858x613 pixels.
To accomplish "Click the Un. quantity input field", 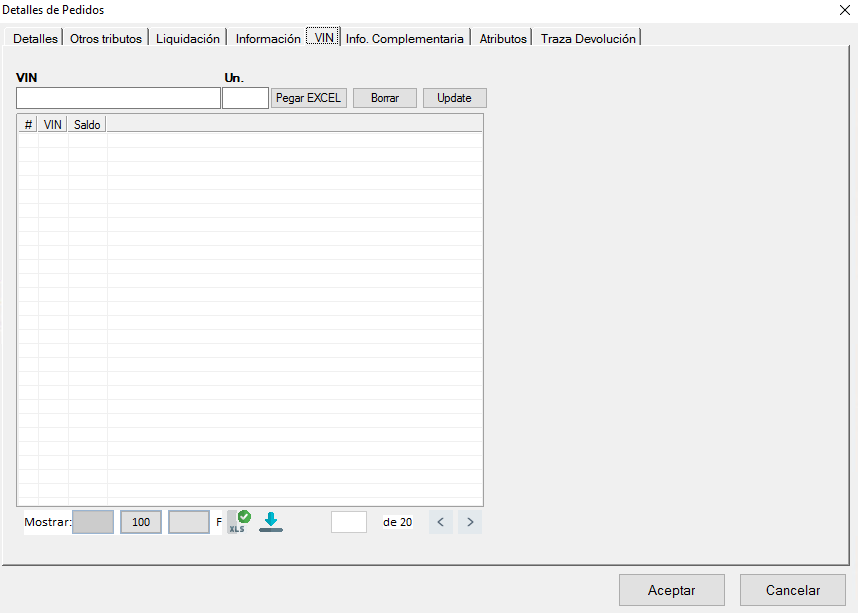I will (245, 98).
